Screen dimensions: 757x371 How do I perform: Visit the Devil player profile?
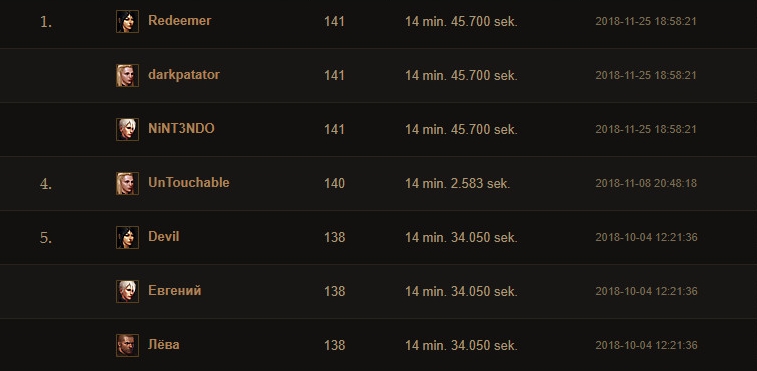point(164,237)
